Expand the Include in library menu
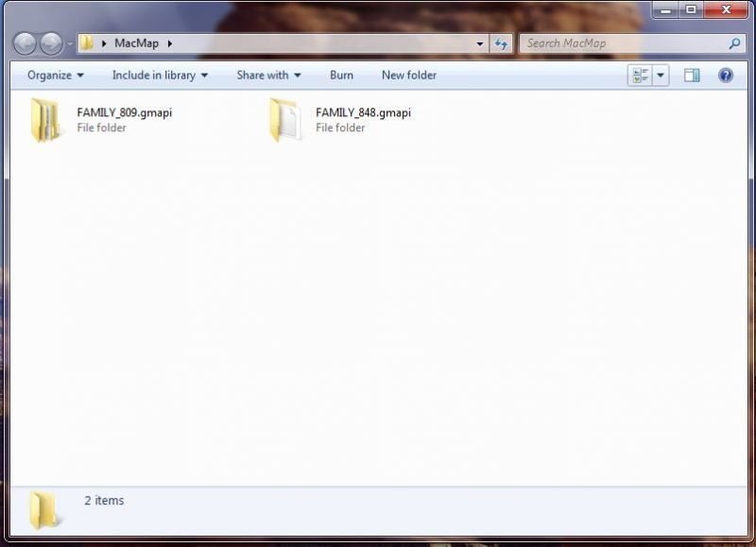Image resolution: width=756 pixels, height=547 pixels. pyautogui.click(x=160, y=76)
